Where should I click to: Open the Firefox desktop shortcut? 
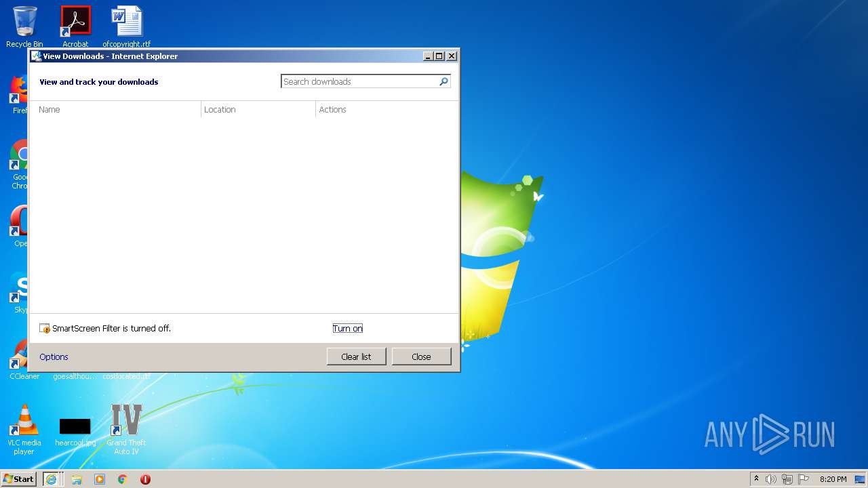18,94
